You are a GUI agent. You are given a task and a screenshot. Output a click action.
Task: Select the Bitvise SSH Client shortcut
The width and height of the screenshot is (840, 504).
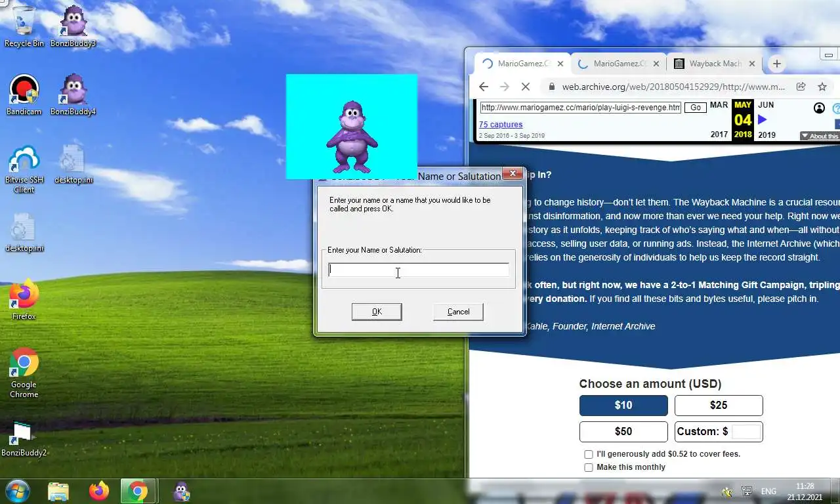24,169
